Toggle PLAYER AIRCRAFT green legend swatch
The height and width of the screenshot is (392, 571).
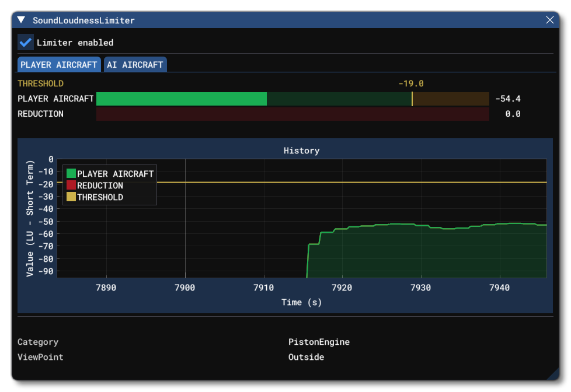tap(71, 174)
